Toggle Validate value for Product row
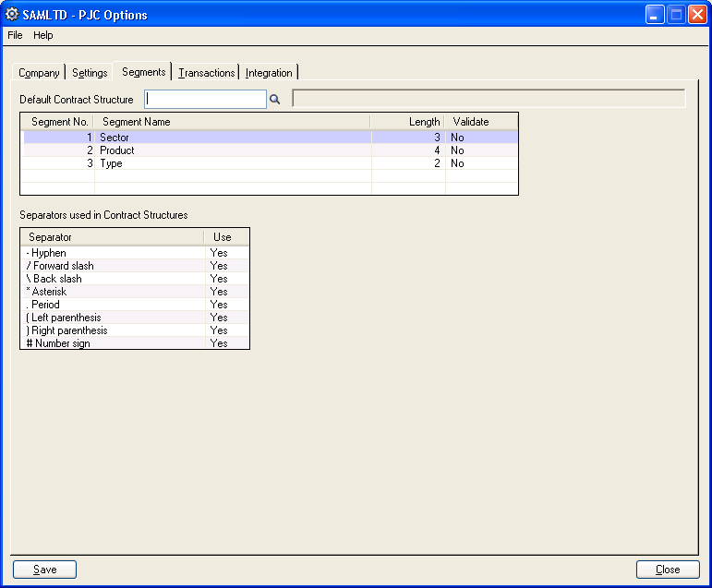This screenshot has width=712, height=588. [x=481, y=150]
